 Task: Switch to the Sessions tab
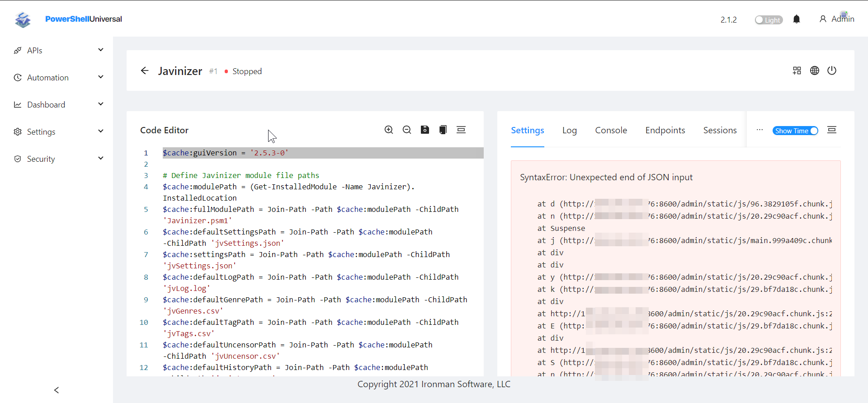pos(720,130)
